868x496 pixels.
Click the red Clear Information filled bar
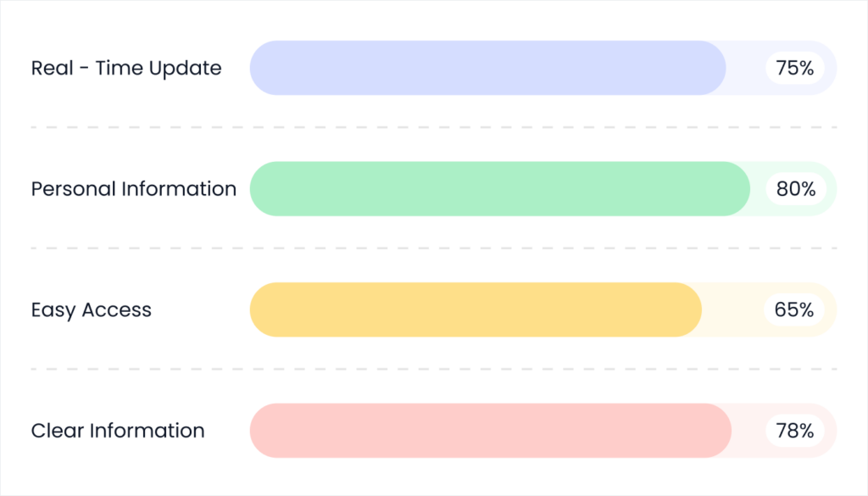coord(490,431)
